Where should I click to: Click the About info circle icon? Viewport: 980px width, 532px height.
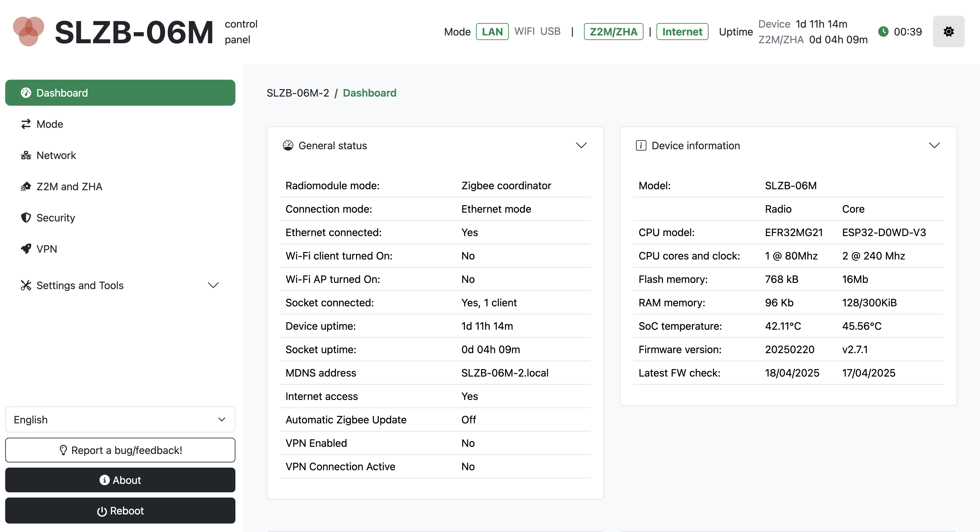pos(104,480)
